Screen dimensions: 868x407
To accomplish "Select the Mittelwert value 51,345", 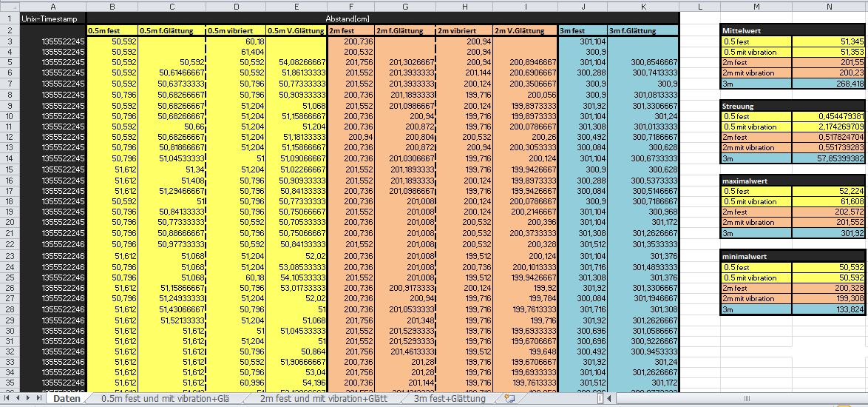I will click(x=828, y=41).
